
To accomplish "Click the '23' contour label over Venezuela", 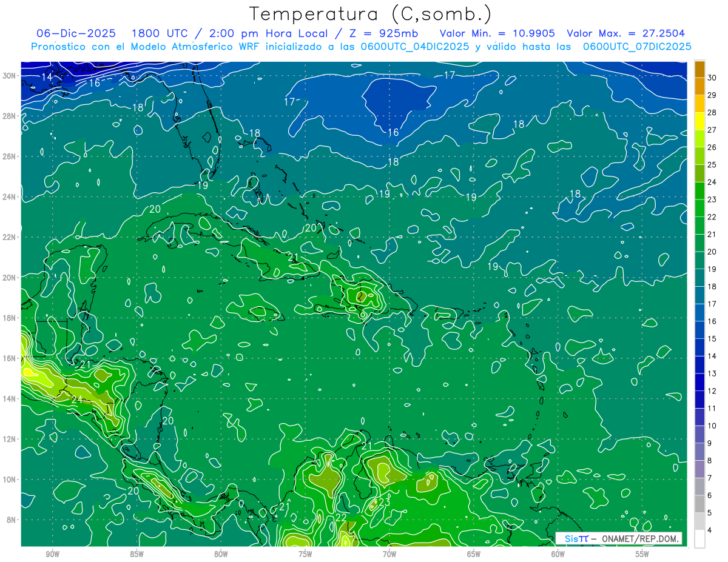I will click(x=384, y=501).
